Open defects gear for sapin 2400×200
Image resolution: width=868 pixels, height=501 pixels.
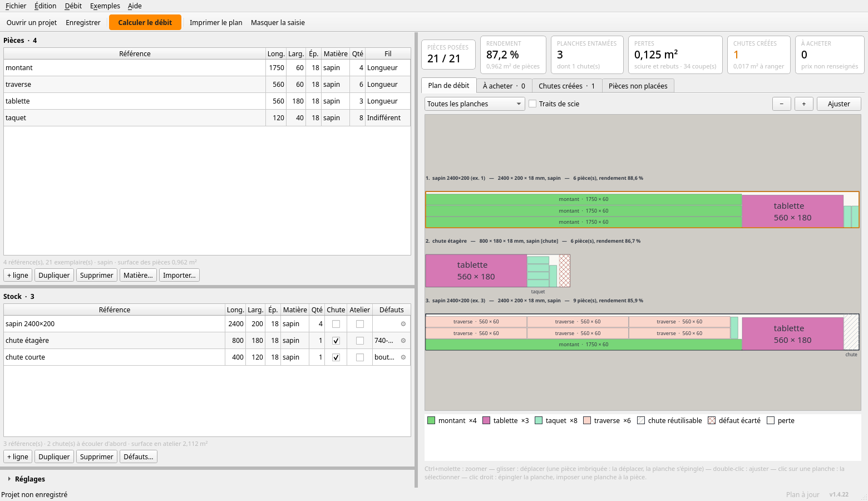click(x=403, y=324)
